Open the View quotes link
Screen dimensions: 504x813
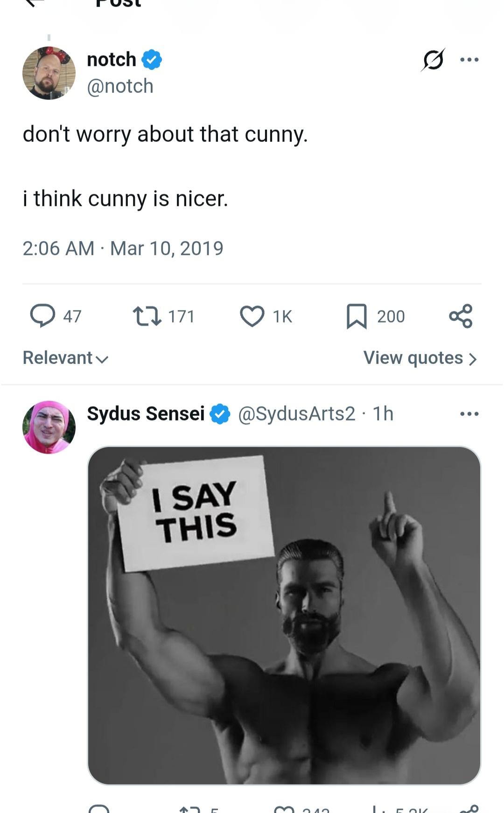[420, 358]
